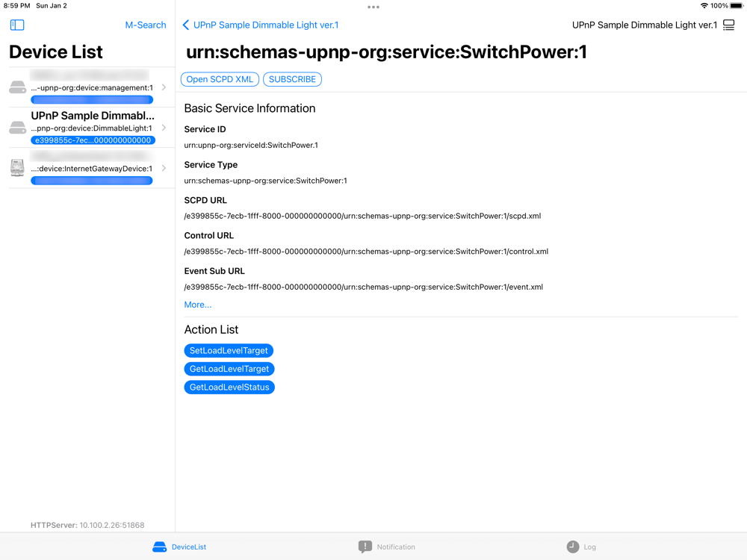Tap the Action List heading
Image resolution: width=747 pixels, height=560 pixels.
point(211,329)
